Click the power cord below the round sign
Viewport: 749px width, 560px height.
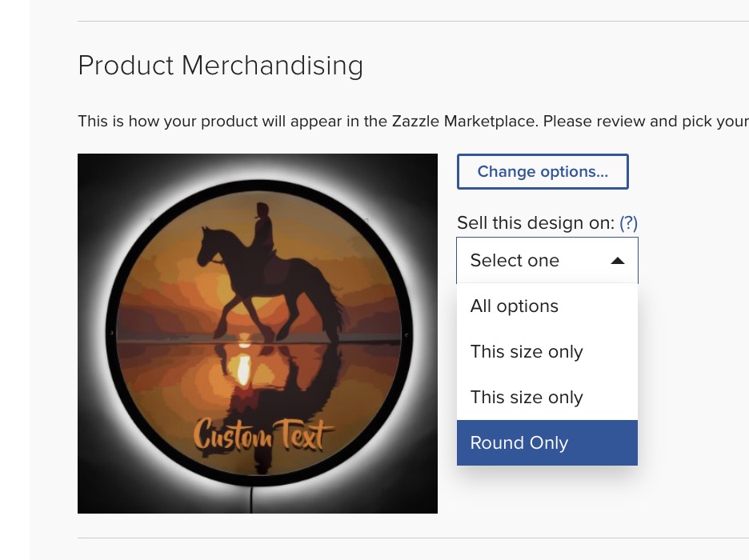pos(251,499)
